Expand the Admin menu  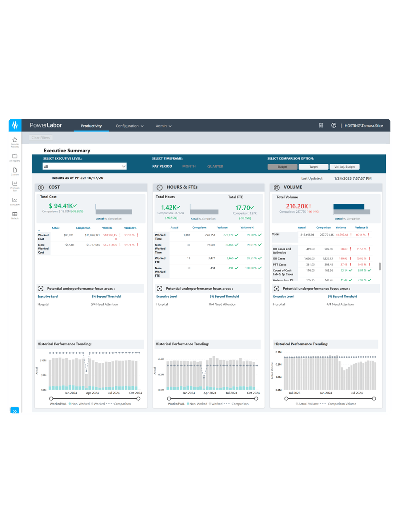click(x=163, y=126)
